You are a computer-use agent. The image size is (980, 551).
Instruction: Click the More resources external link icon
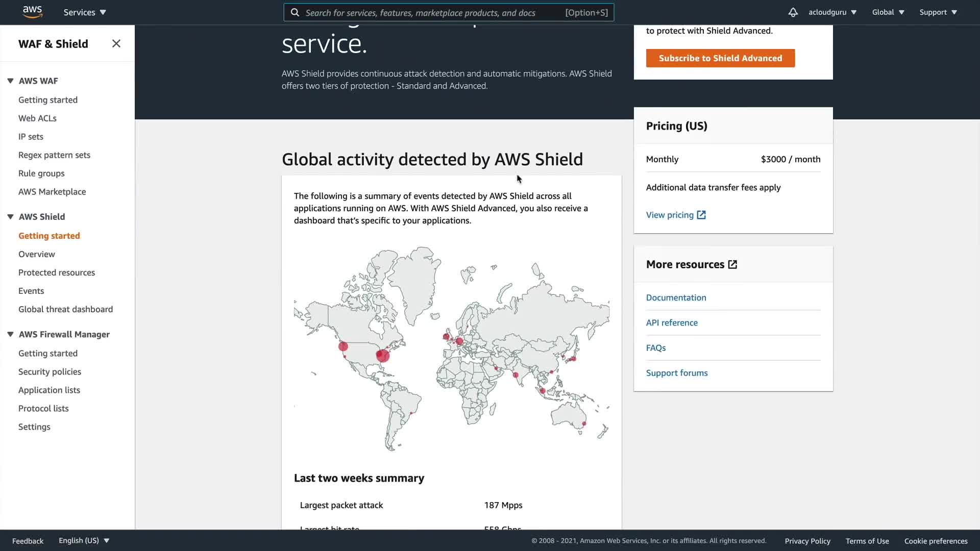point(732,265)
